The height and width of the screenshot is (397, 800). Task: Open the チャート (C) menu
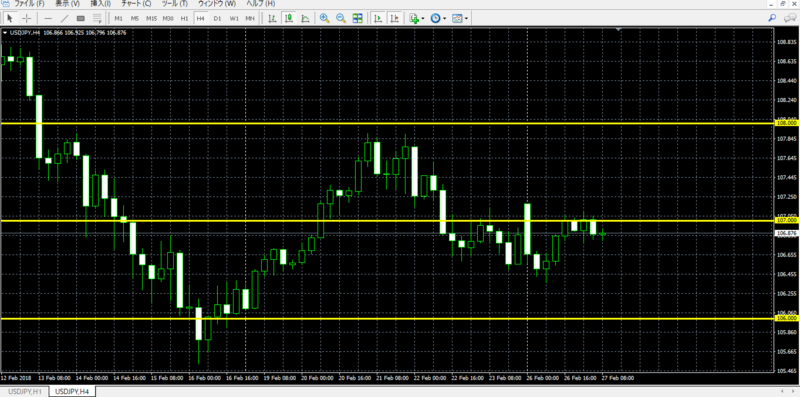point(136,4)
